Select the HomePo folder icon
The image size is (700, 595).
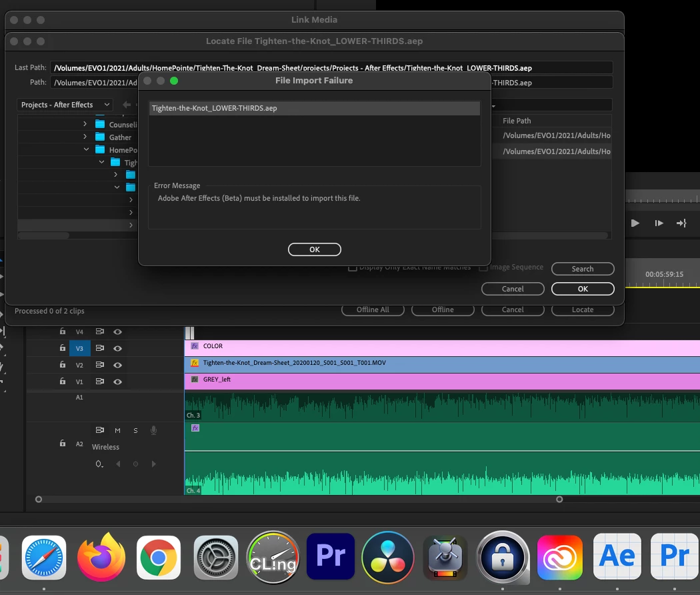point(101,149)
